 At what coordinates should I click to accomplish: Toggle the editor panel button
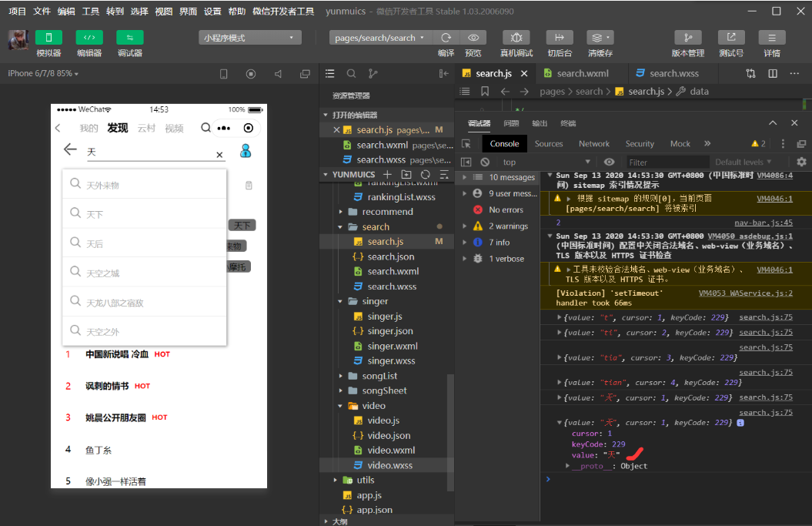point(89,37)
